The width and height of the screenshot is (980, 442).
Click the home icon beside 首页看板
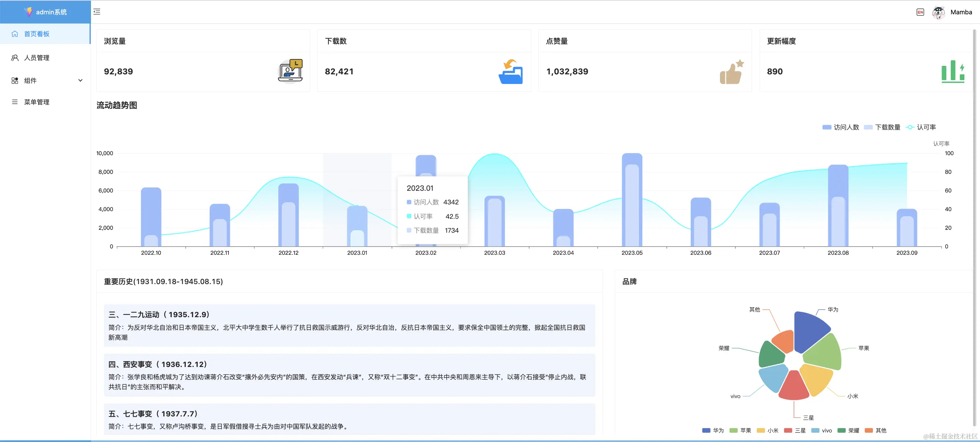point(14,33)
